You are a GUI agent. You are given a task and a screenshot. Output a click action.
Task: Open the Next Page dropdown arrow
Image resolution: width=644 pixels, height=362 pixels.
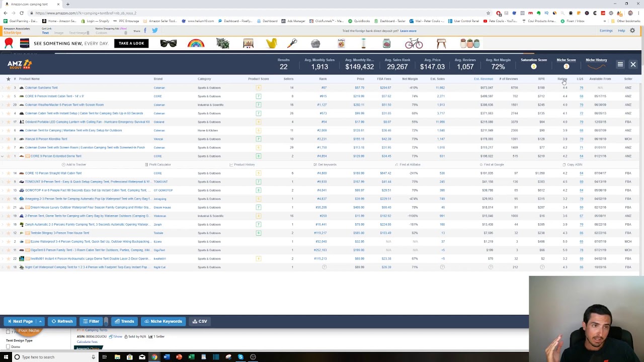pyautogui.click(x=40, y=321)
